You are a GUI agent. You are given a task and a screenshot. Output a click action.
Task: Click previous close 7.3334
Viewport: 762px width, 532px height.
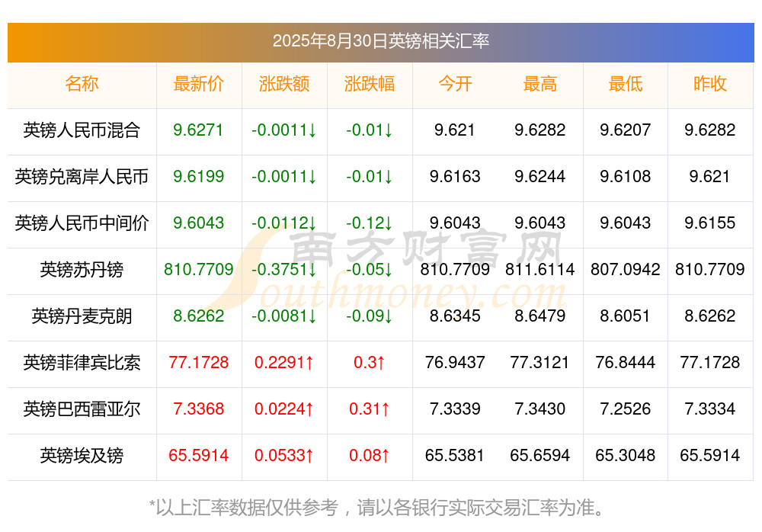710,409
